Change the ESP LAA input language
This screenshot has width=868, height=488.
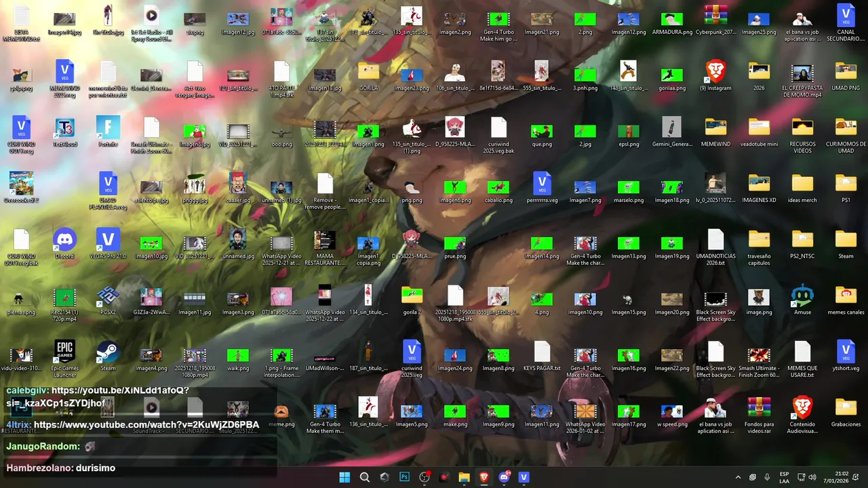pos(784,477)
